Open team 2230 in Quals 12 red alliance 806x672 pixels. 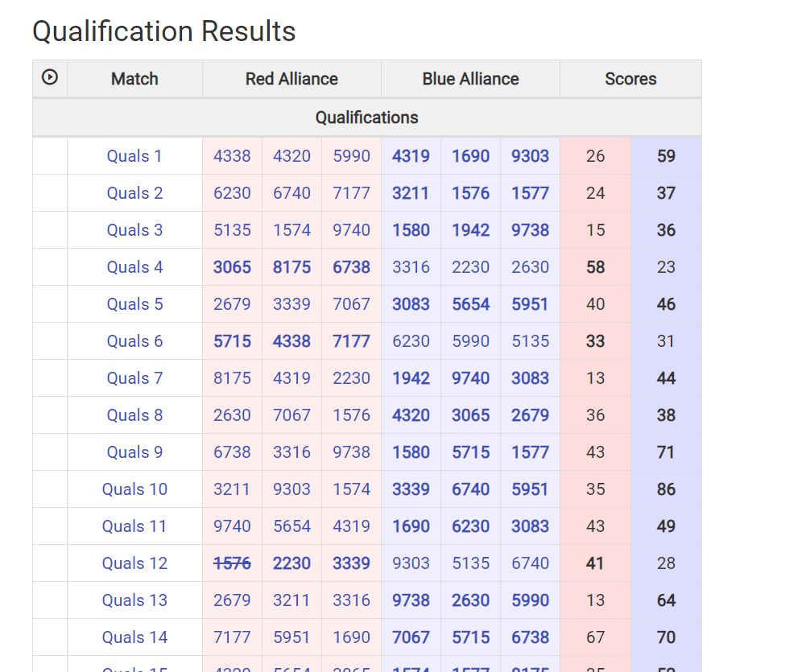point(292,563)
